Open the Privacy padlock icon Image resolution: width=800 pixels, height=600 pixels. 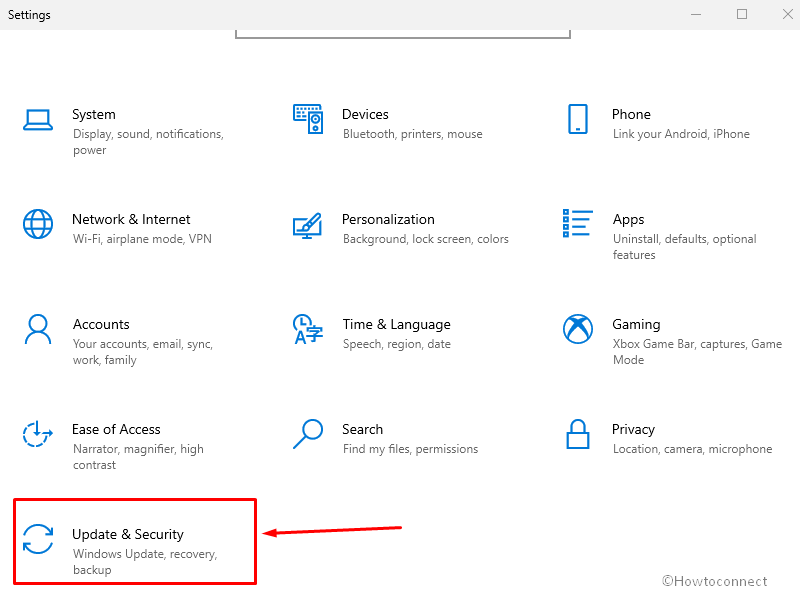point(578,434)
